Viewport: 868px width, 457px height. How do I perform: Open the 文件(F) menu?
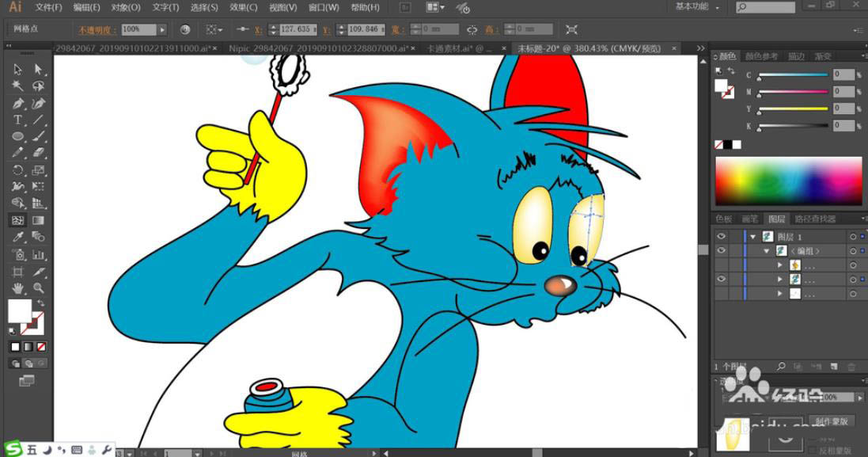tap(49, 7)
